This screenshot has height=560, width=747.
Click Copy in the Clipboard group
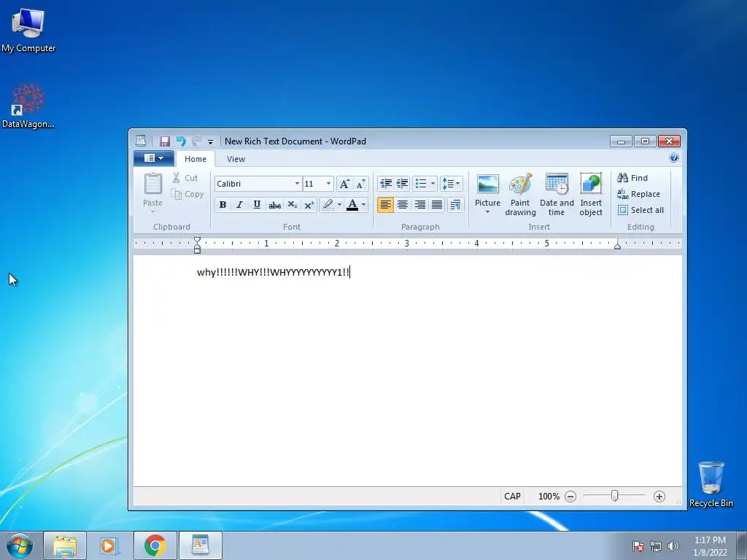(187, 194)
